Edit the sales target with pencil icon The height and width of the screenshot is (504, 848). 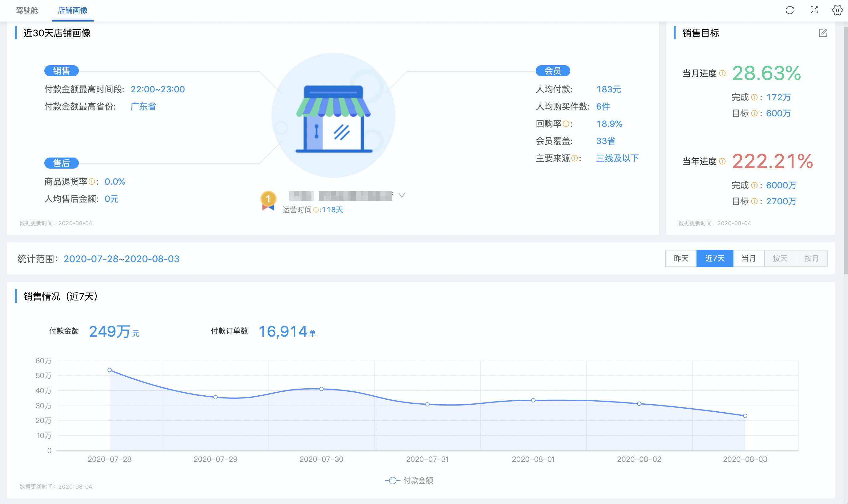coord(823,33)
